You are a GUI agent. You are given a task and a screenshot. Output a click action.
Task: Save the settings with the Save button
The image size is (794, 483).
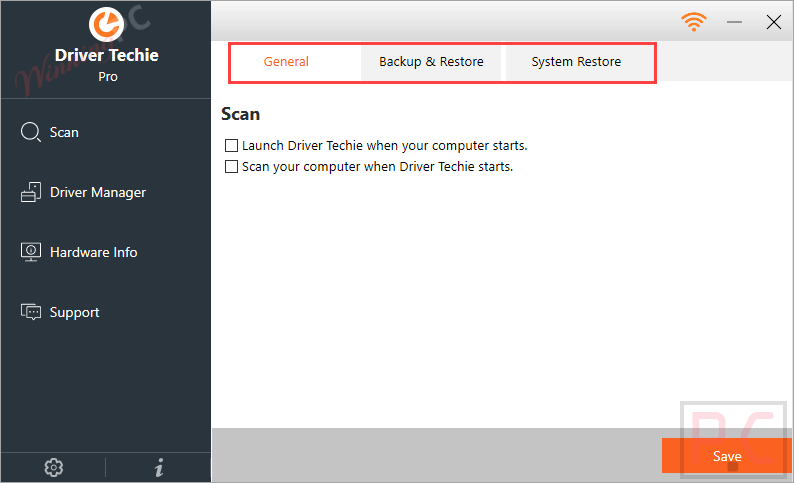(x=727, y=456)
